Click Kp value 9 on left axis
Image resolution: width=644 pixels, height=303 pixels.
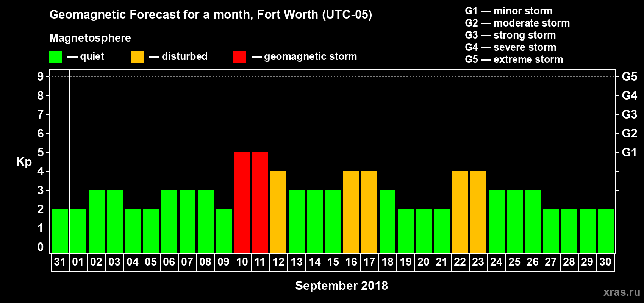41,77
